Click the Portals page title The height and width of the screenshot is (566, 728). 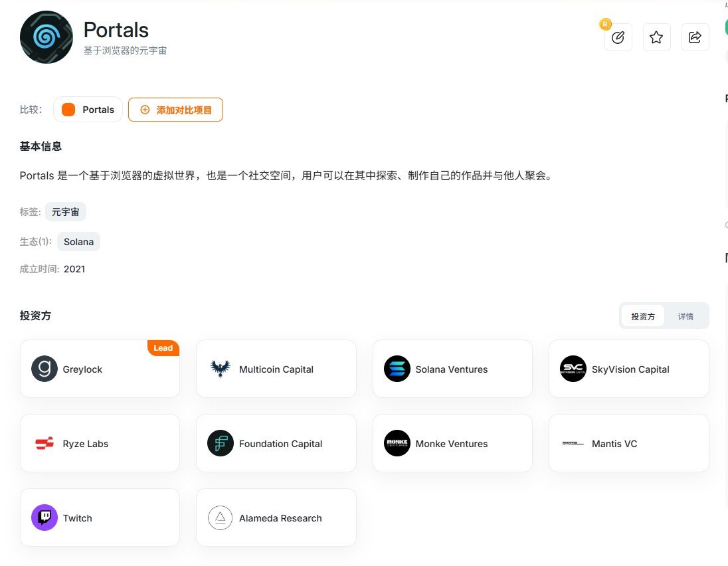click(x=116, y=30)
